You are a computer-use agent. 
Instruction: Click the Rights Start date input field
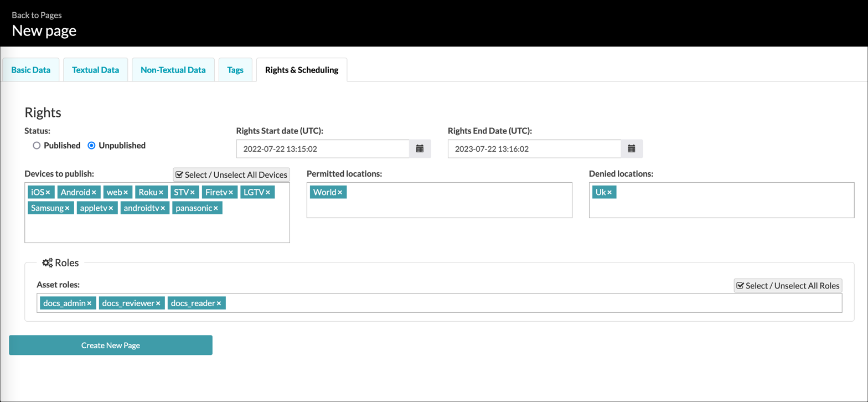pos(323,148)
